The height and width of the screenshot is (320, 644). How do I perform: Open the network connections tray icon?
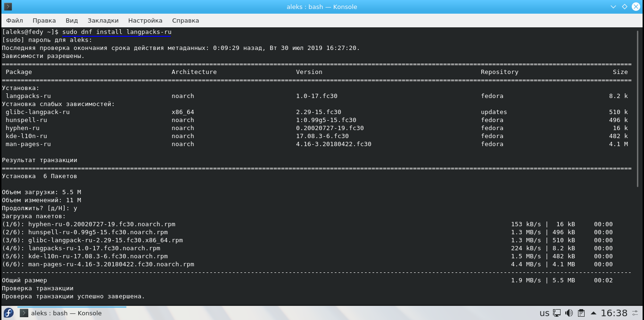(557, 313)
